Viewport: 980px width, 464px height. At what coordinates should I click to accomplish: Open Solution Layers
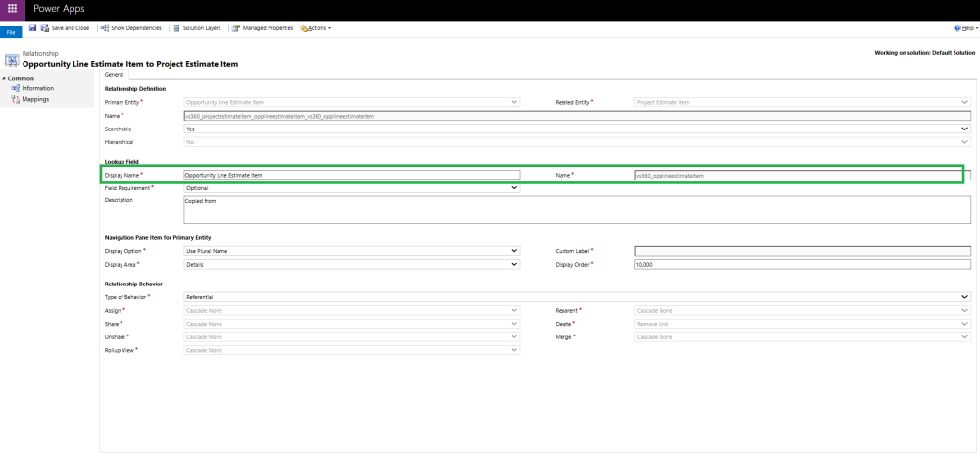pos(197,28)
